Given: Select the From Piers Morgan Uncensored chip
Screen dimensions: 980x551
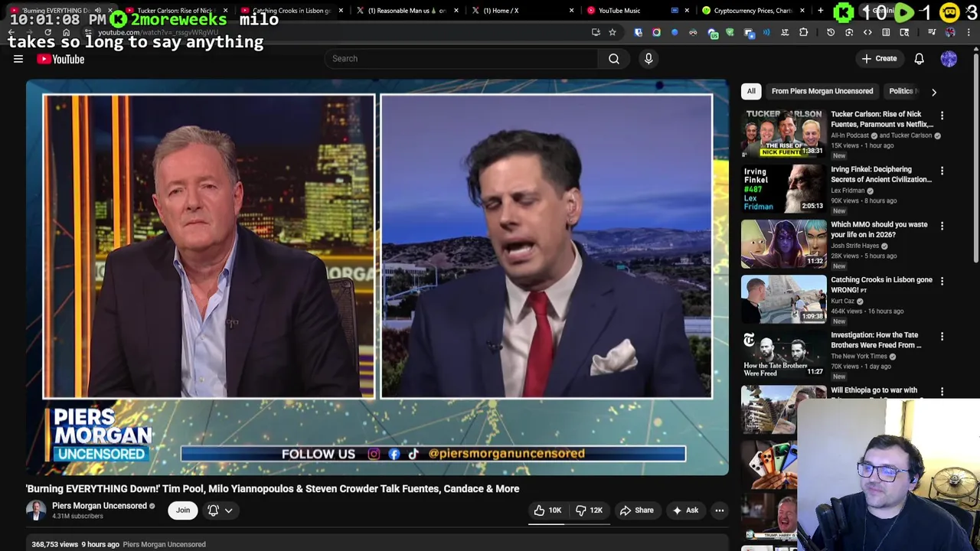Looking at the screenshot, I should 822,91.
